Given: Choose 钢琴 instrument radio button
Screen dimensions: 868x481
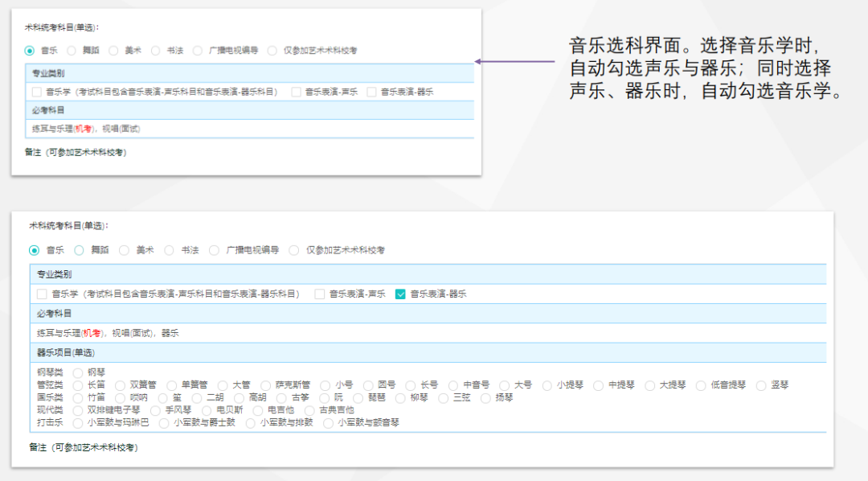Looking at the screenshot, I should (77, 373).
